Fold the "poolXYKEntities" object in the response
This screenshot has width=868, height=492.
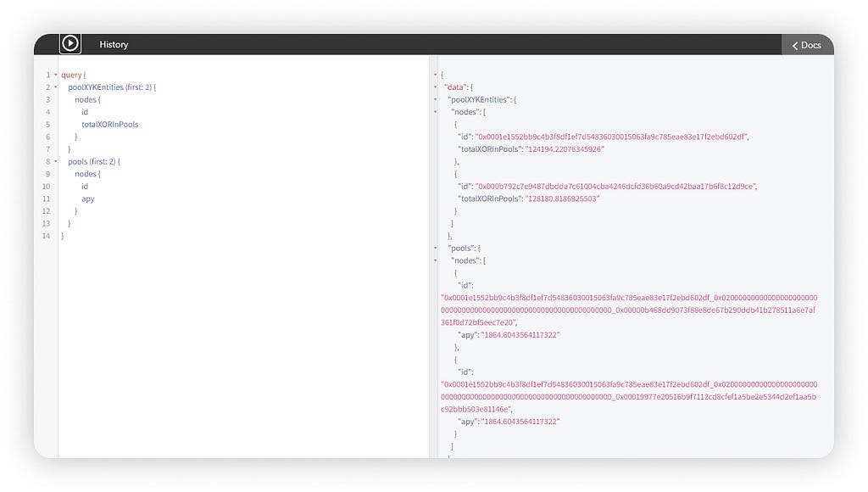435,100
